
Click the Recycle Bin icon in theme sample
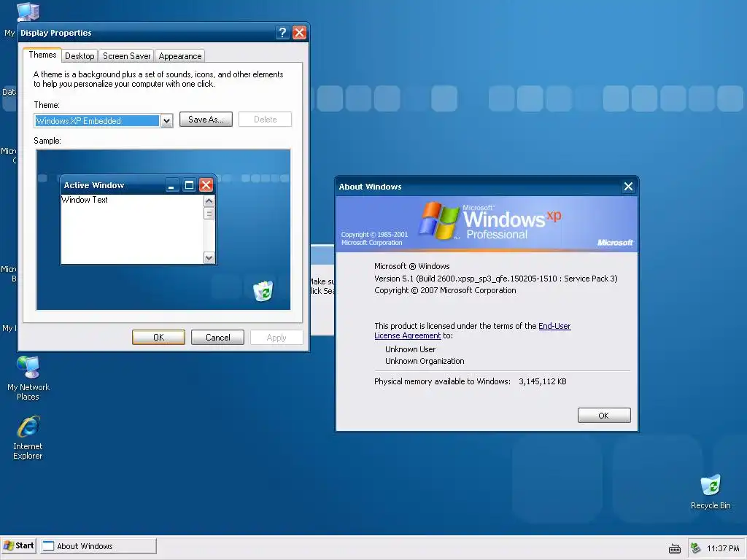pos(263,291)
